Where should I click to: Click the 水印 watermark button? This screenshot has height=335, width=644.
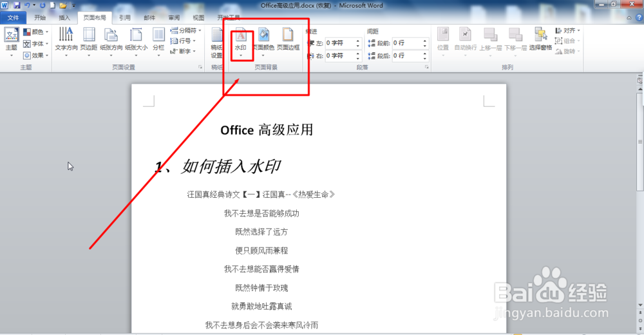pos(241,43)
